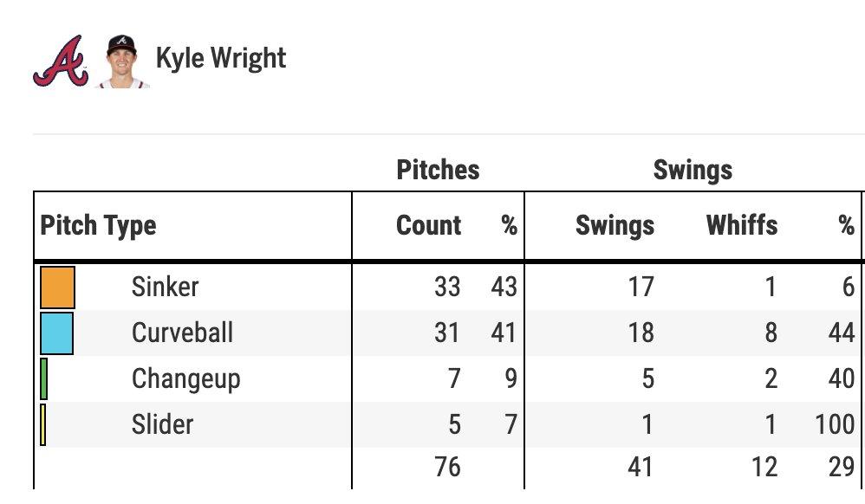This screenshot has height=504, width=865.
Task: Sort by the Whiffs column header
Action: click(742, 226)
